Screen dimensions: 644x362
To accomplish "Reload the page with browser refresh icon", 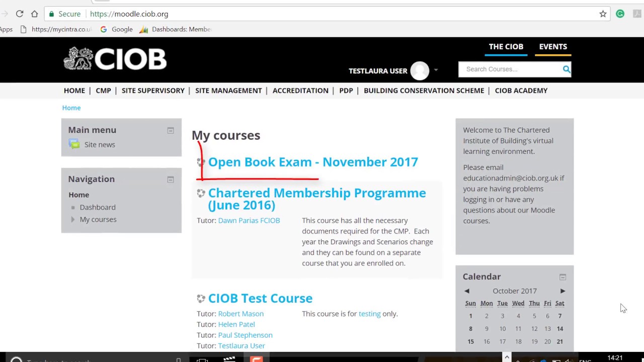I will pos(20,14).
